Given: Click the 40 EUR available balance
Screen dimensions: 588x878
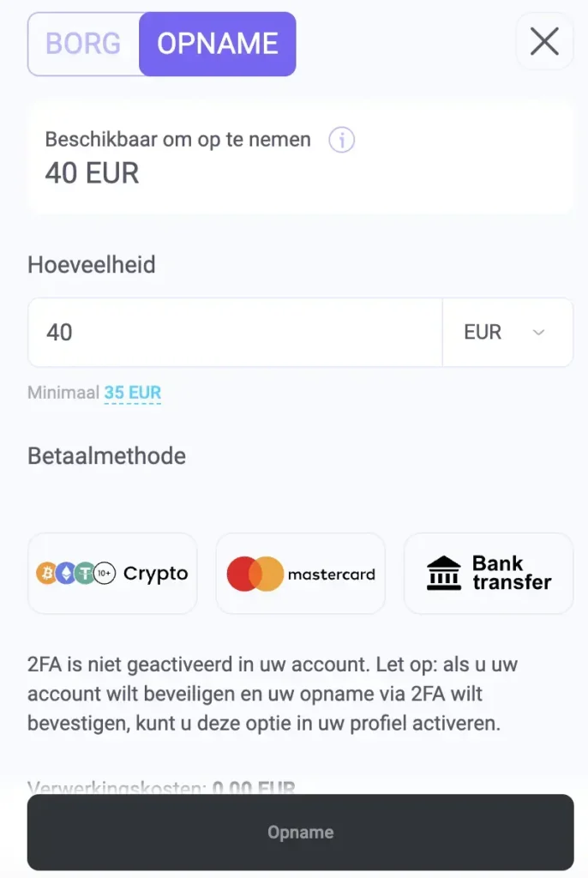Looking at the screenshot, I should (x=92, y=173).
